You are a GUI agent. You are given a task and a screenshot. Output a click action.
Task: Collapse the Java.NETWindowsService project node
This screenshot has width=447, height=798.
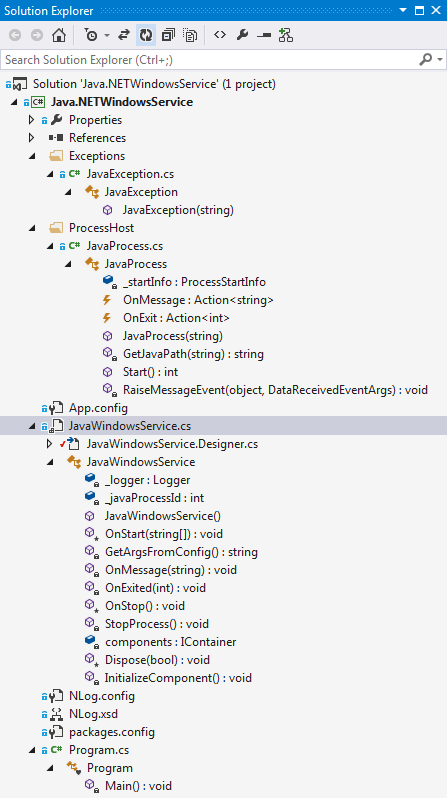[13, 102]
